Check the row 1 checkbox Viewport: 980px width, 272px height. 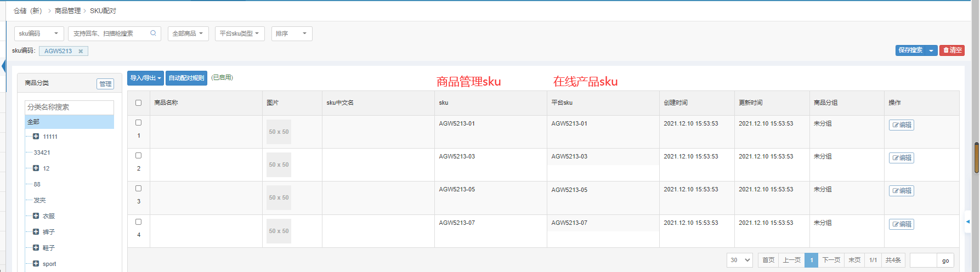point(138,123)
